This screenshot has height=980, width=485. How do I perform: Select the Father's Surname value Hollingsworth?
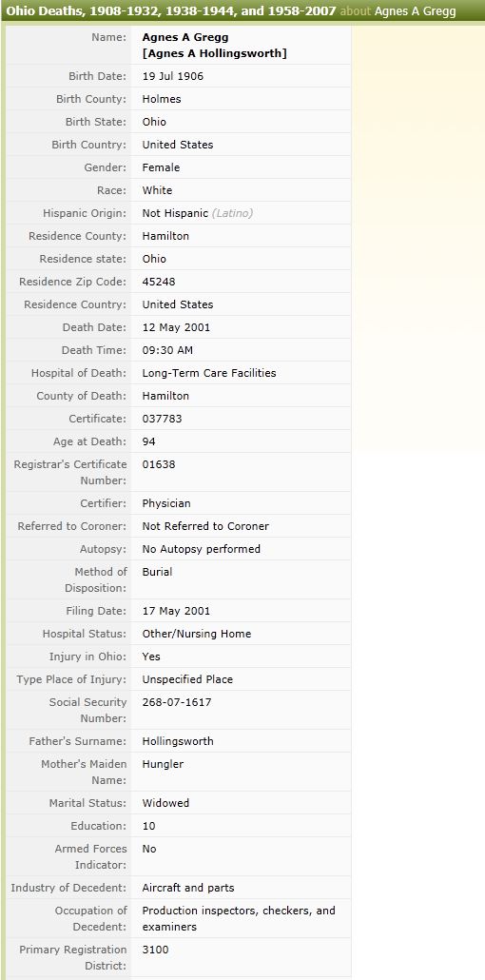pos(178,741)
